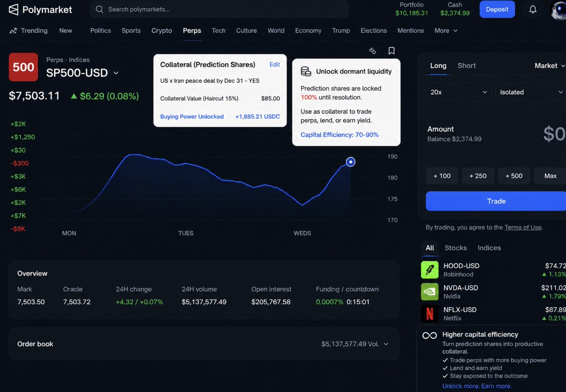566x392 pixels.
Task: Open the Tech category
Action: pos(218,31)
